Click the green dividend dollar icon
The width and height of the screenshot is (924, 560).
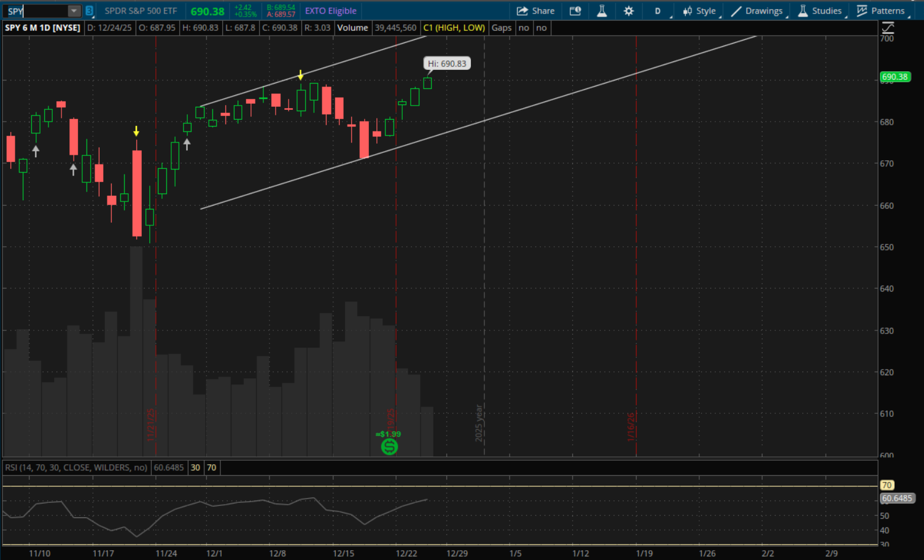coord(389,446)
